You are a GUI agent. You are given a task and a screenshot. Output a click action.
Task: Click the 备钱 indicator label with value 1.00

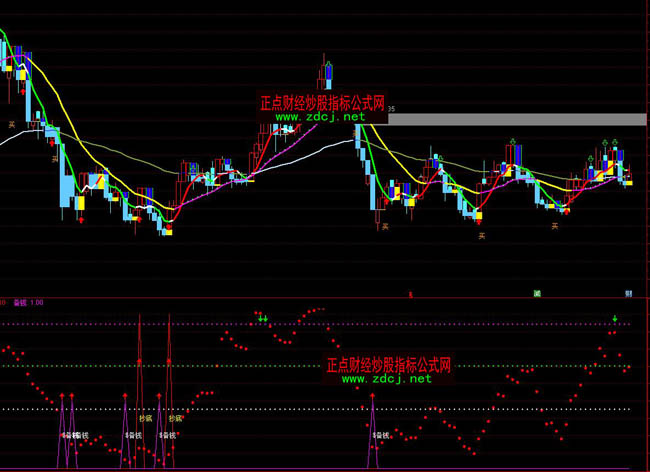pos(27,302)
